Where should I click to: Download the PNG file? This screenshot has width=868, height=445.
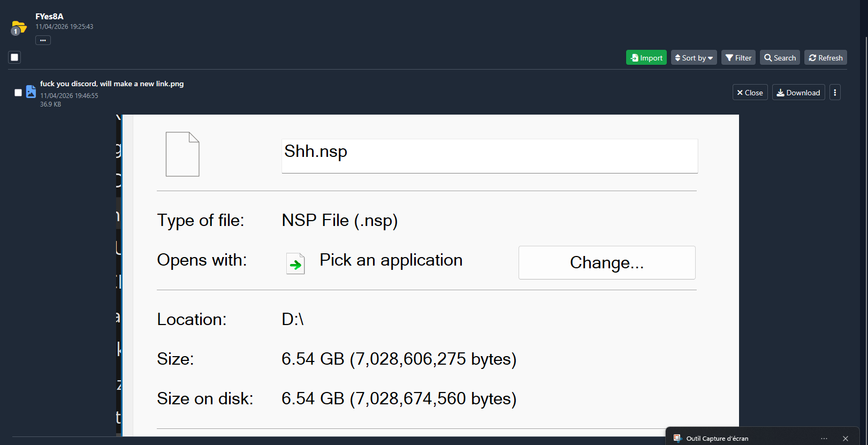point(798,93)
